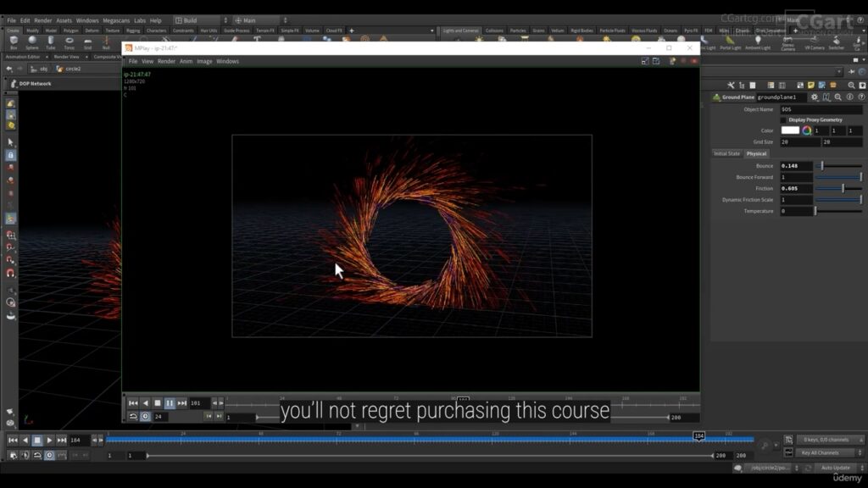The width and height of the screenshot is (868, 488).
Task: Click the Friction slider
Action: [x=838, y=189]
